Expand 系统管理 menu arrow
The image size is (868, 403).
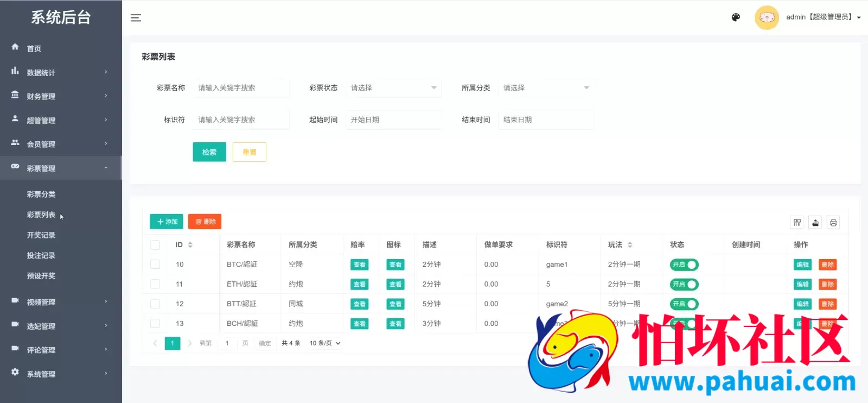point(106,374)
